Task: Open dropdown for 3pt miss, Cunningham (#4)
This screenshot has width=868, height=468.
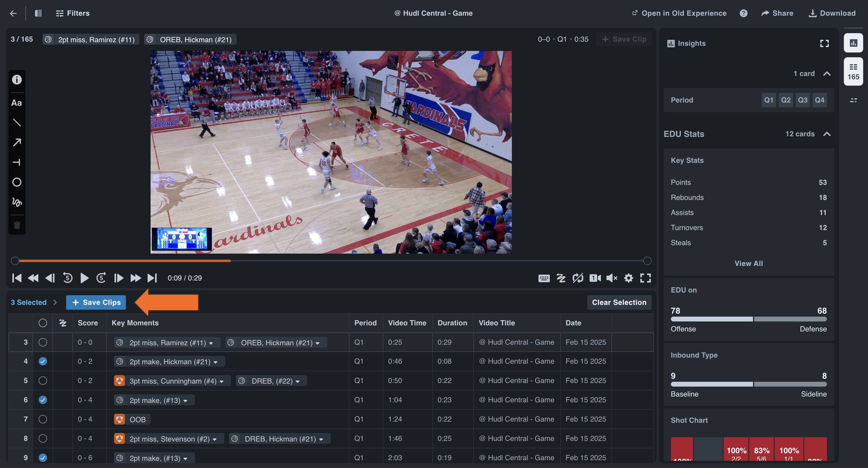Action: (x=222, y=381)
